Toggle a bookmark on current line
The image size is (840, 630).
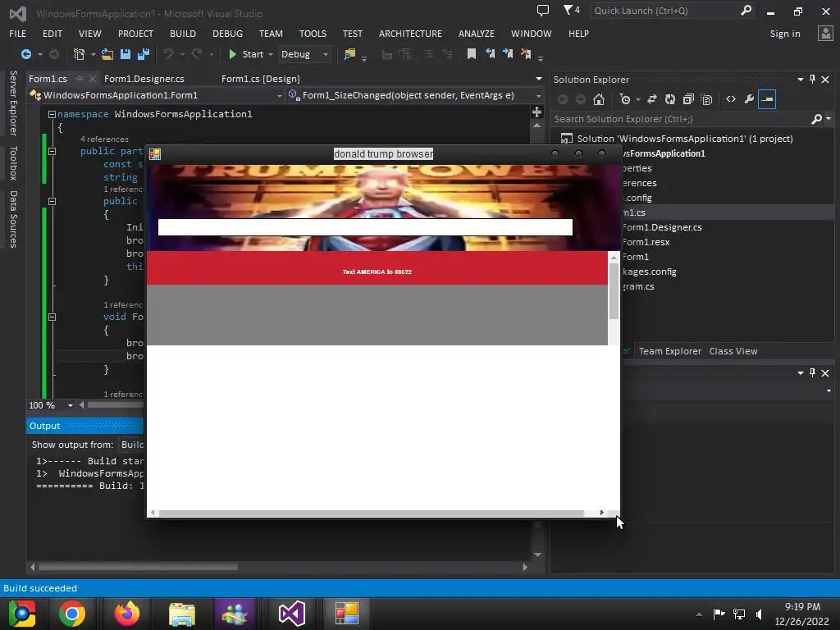[x=472, y=54]
